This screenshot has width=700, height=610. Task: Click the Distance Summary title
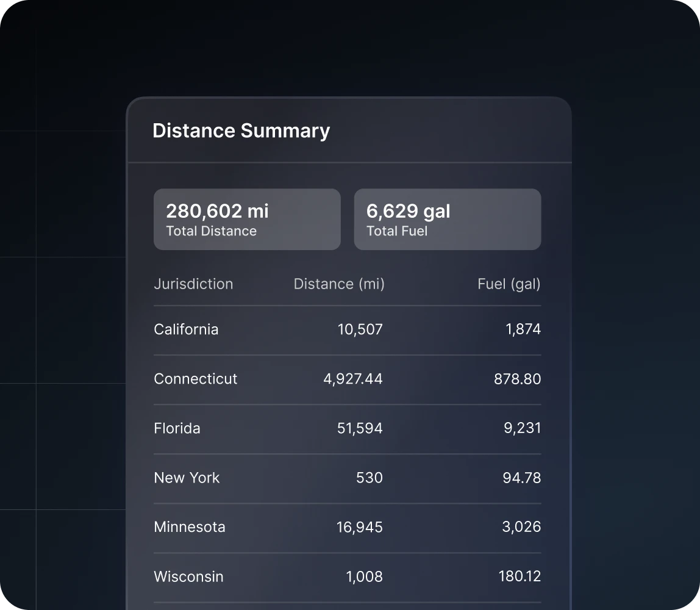click(x=241, y=131)
